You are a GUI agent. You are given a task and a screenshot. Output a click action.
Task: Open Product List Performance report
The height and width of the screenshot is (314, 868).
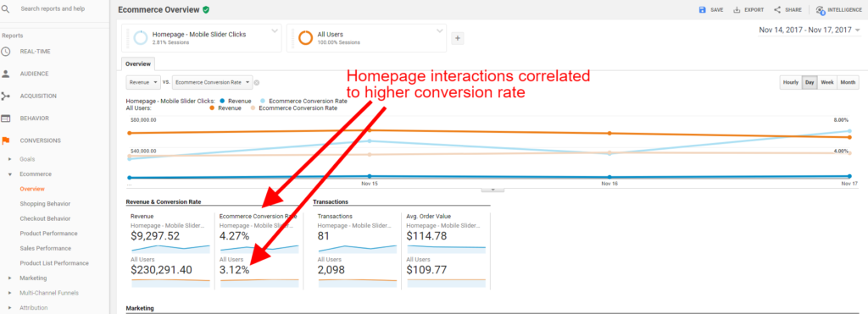pyautogui.click(x=54, y=263)
